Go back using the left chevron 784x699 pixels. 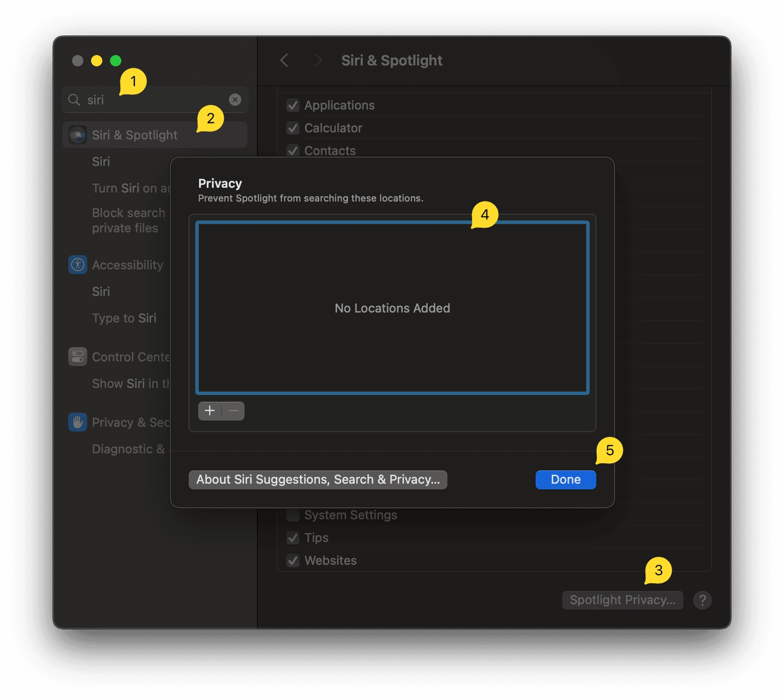tap(284, 61)
